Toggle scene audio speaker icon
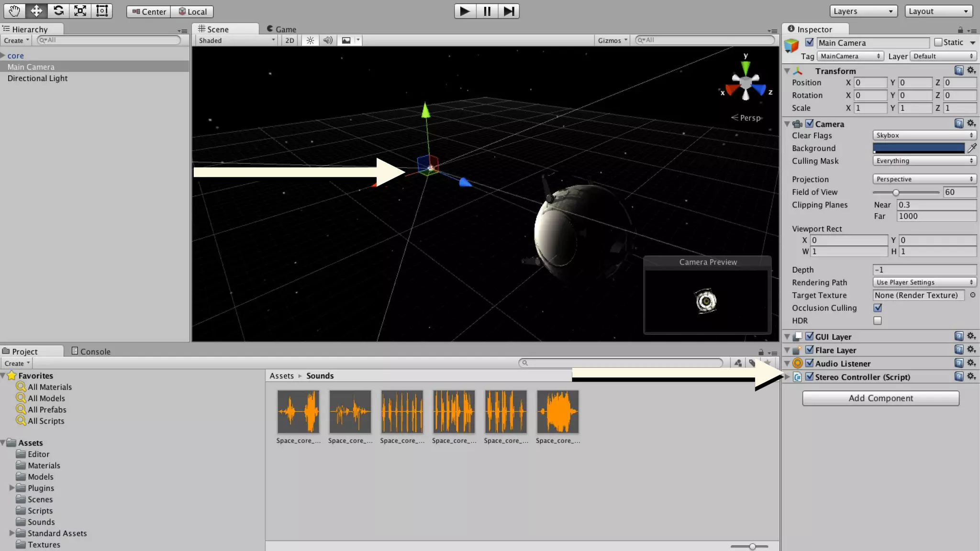Viewport: 980px width, 551px height. (x=328, y=40)
